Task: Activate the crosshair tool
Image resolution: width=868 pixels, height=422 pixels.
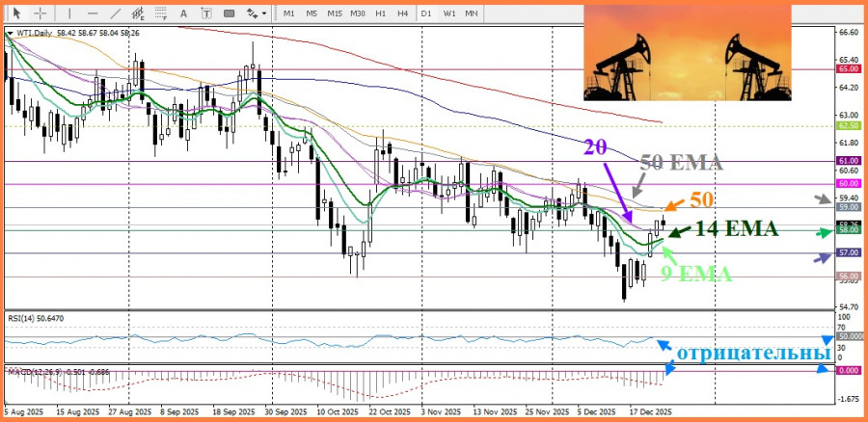Action: (40, 13)
